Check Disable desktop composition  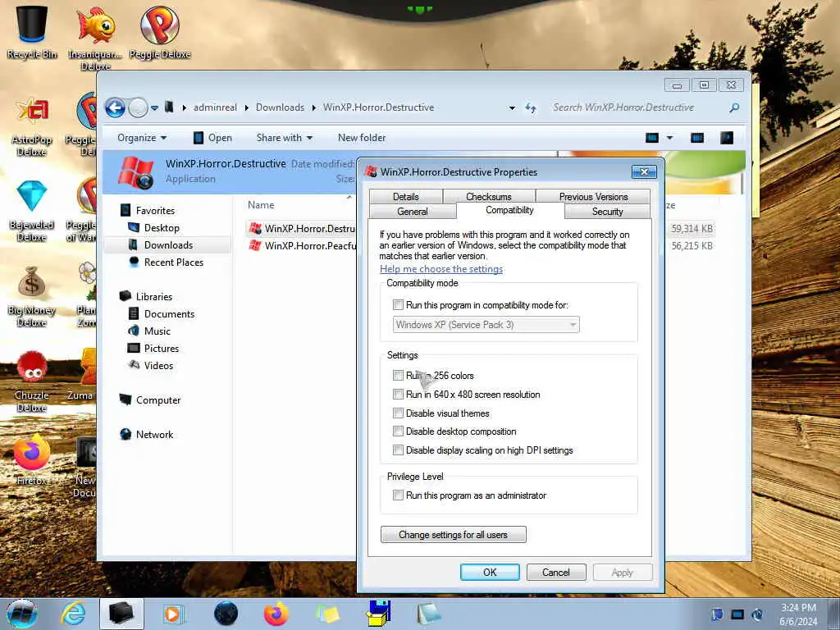click(398, 431)
